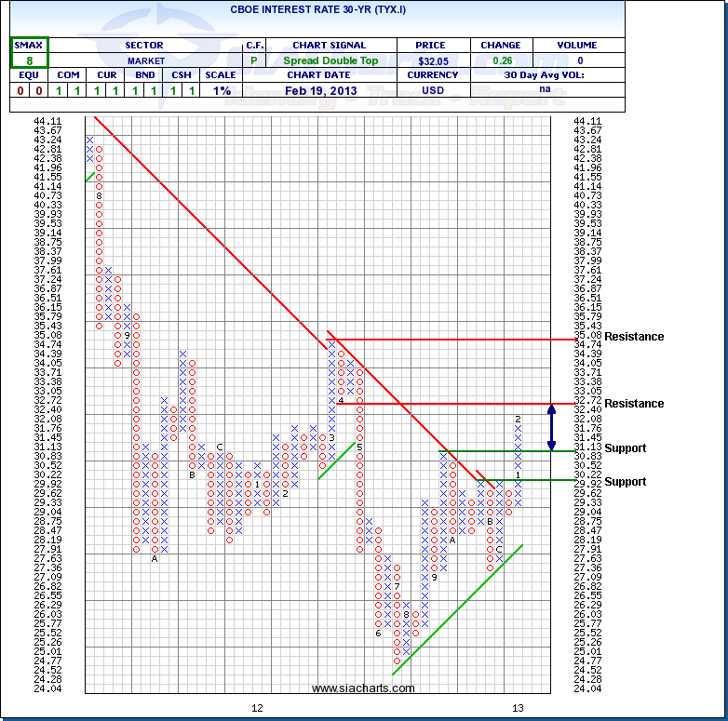This screenshot has width=728, height=721.
Task: Click the 1% scale value
Action: 222,90
